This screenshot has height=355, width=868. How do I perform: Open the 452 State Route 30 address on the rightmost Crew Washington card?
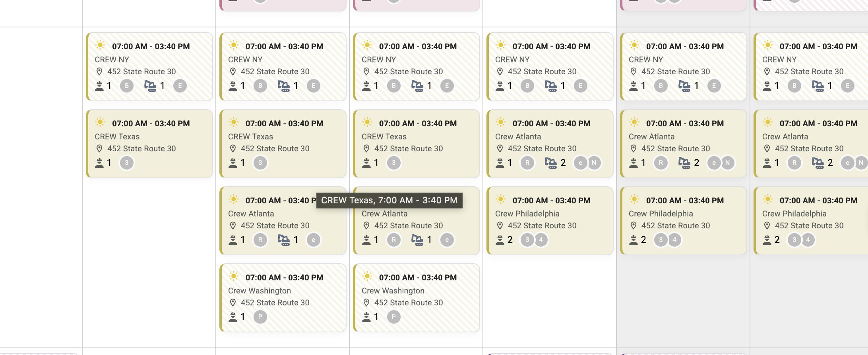[409, 303]
